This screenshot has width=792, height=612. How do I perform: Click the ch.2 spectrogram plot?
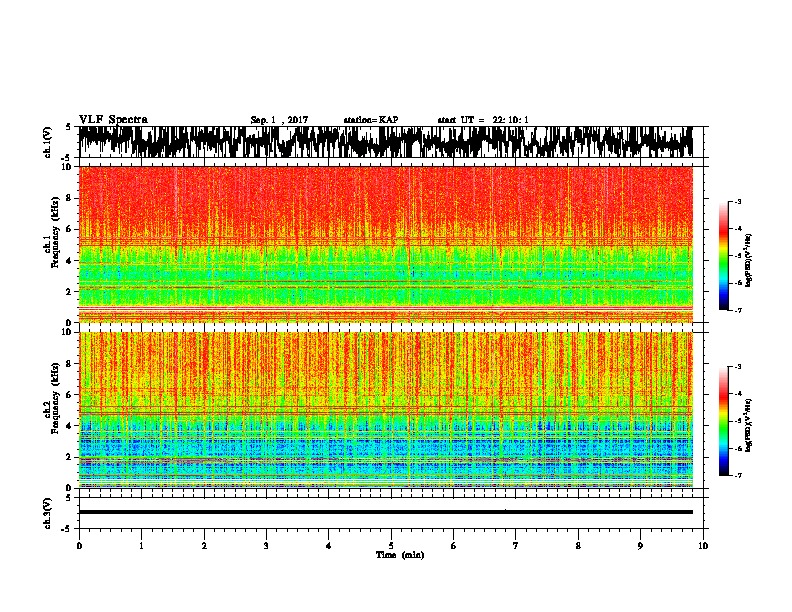[385, 410]
